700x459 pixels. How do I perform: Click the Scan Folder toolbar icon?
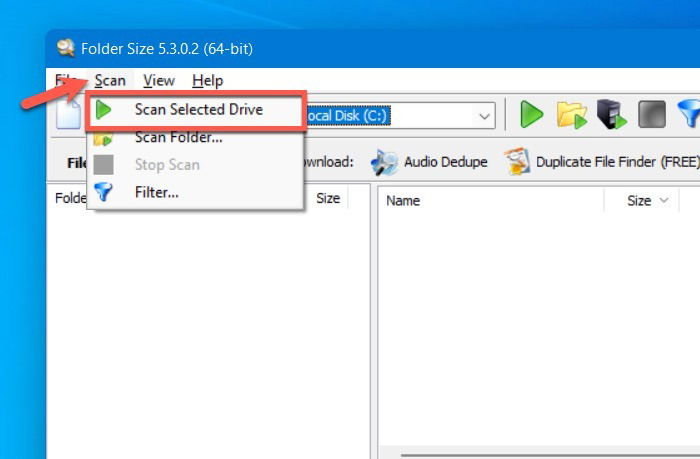pos(571,115)
